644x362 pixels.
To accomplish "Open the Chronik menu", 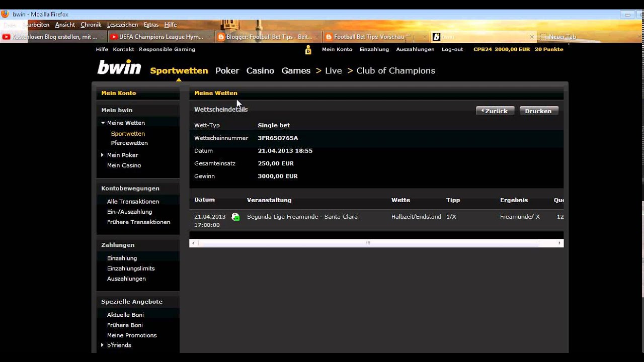I will (91, 25).
